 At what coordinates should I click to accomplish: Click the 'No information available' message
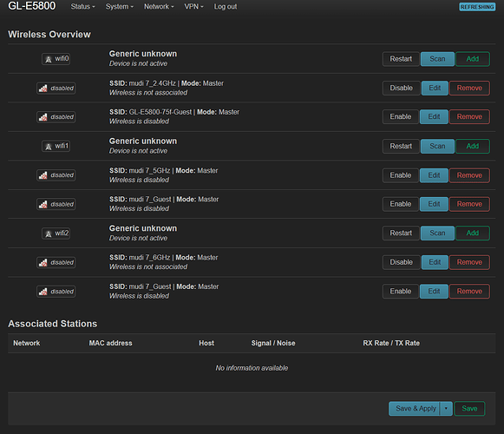click(x=252, y=368)
